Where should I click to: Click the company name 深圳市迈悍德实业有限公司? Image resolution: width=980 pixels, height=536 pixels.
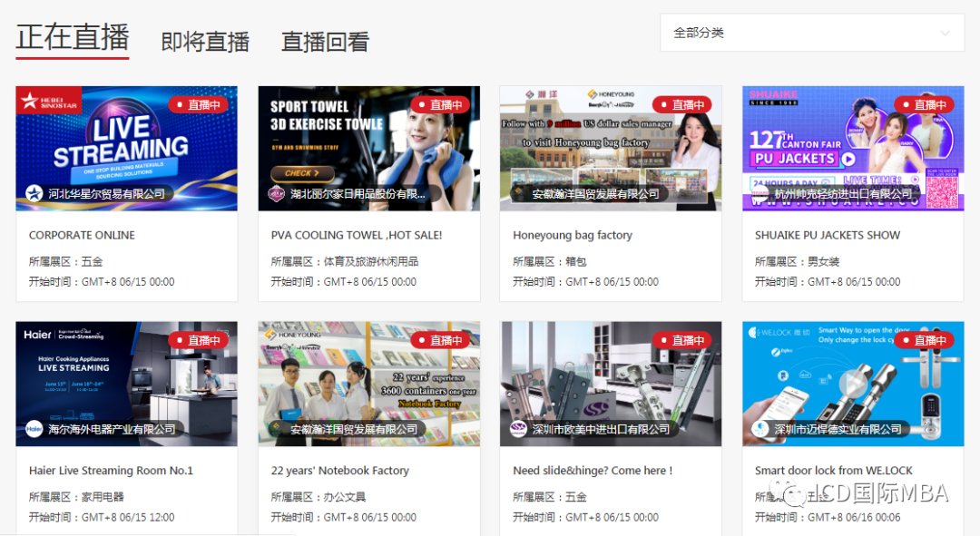tap(838, 429)
